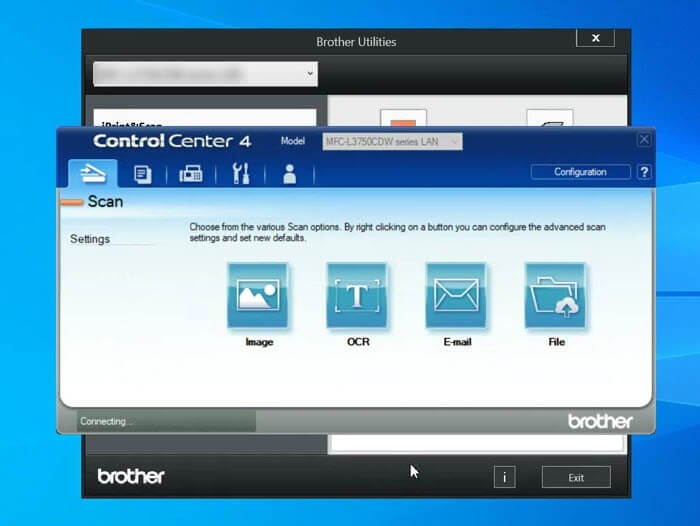Close the ControlCenter4 window

tap(644, 140)
